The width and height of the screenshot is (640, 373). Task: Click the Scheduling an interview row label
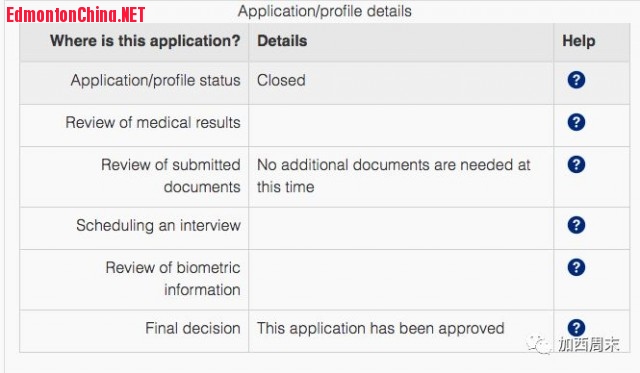tap(158, 225)
